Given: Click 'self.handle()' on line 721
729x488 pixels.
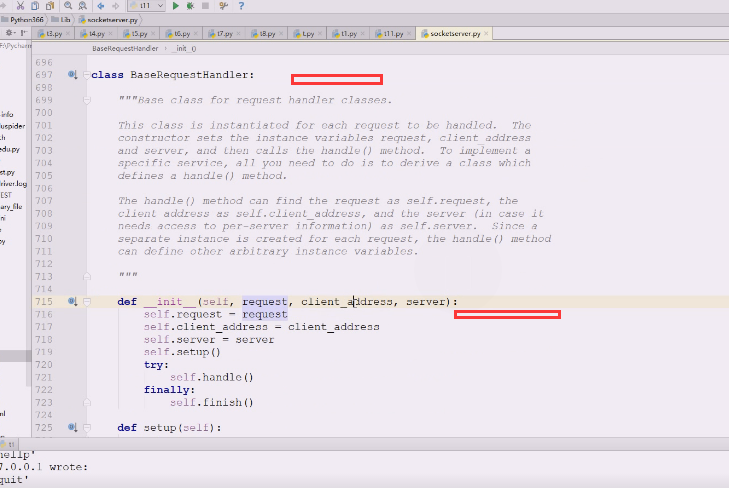Looking at the screenshot, I should tap(212, 377).
